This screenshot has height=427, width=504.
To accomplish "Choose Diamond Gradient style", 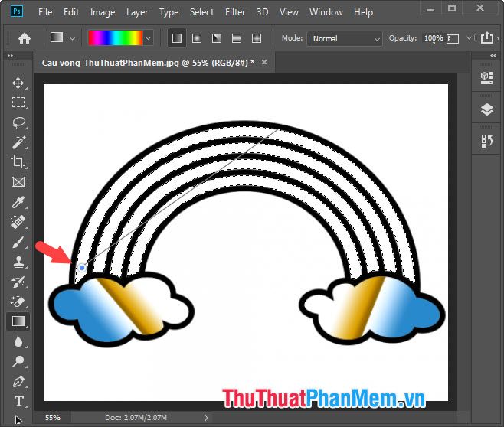I will point(257,38).
